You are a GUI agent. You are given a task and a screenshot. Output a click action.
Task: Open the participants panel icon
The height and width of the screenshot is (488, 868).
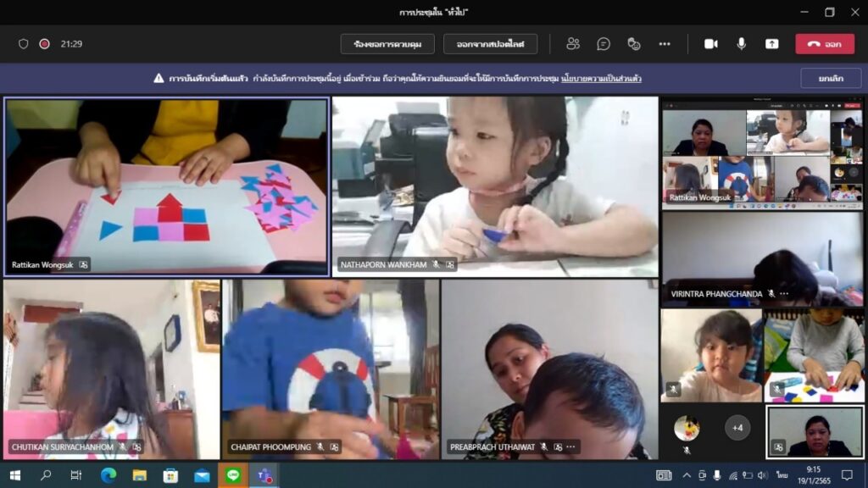(x=573, y=44)
